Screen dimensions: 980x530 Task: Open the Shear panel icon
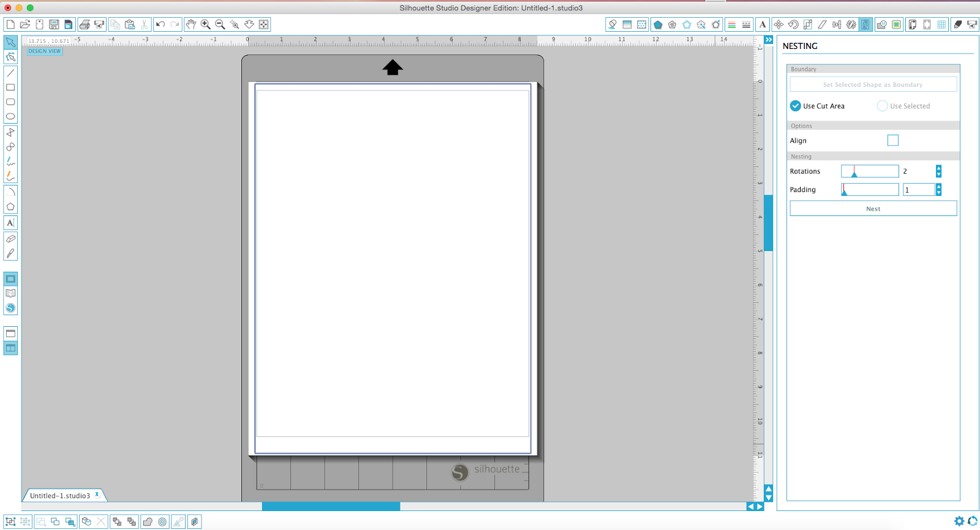(822, 24)
